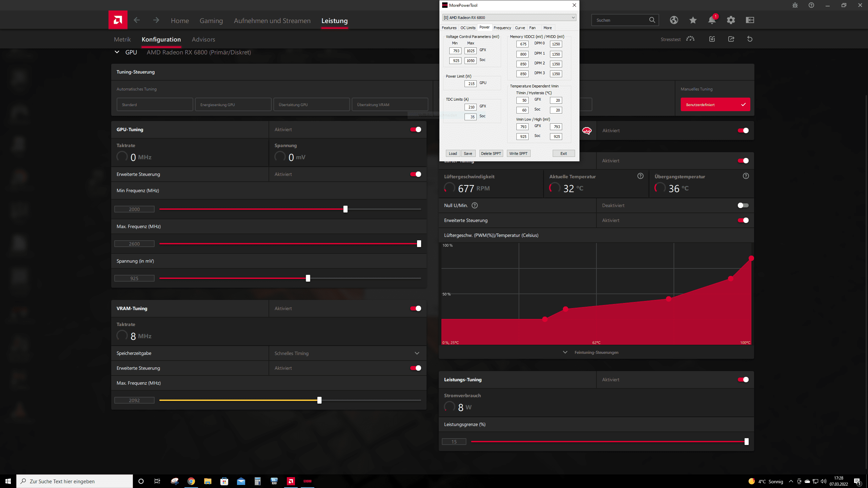Show help for Aktuelle Temperatur
The height and width of the screenshot is (488, 868).
640,176
